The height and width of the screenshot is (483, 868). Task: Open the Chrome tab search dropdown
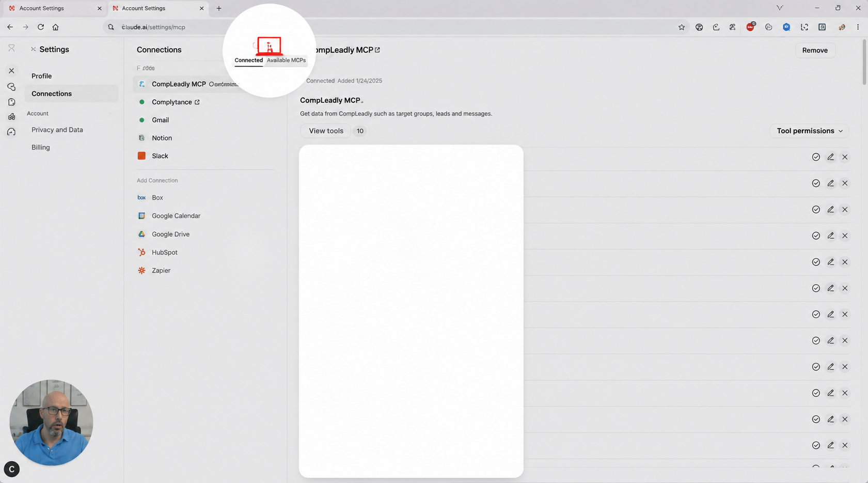point(780,8)
